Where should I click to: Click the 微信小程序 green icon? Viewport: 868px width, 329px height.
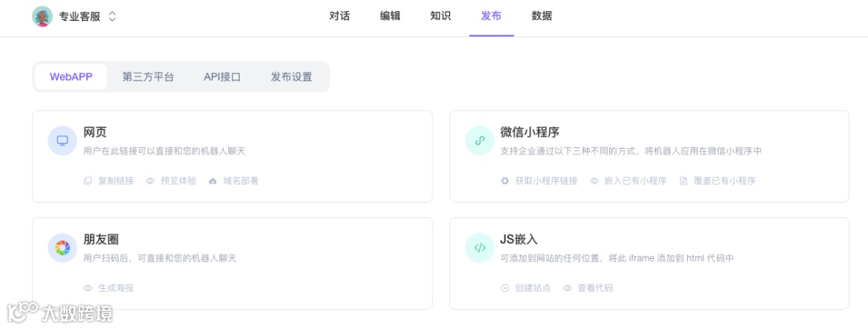point(479,141)
